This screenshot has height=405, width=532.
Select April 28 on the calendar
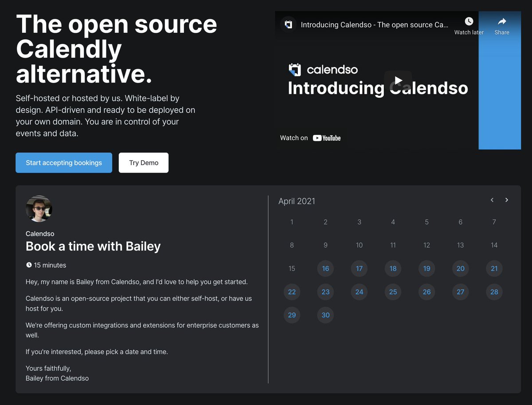click(x=494, y=292)
